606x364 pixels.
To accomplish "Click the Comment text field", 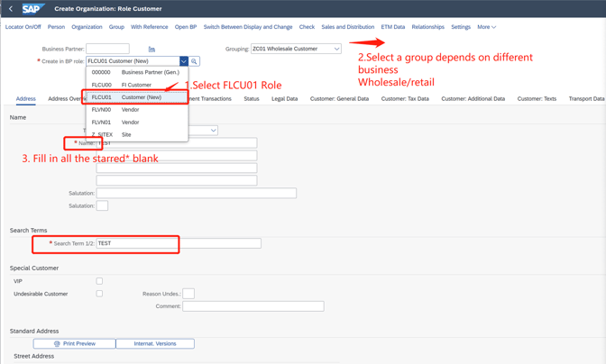I will coord(252,306).
